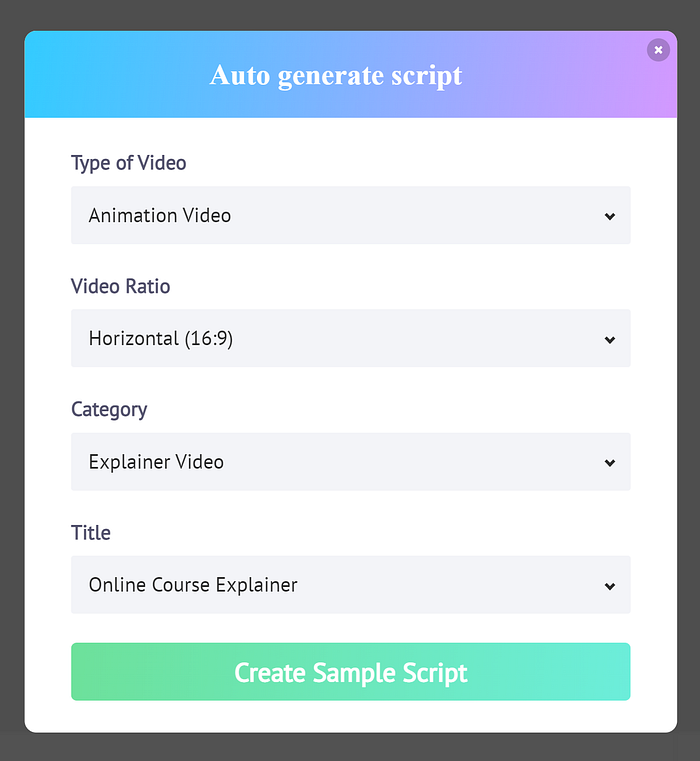Open the Type of Video dropdown

(x=350, y=215)
